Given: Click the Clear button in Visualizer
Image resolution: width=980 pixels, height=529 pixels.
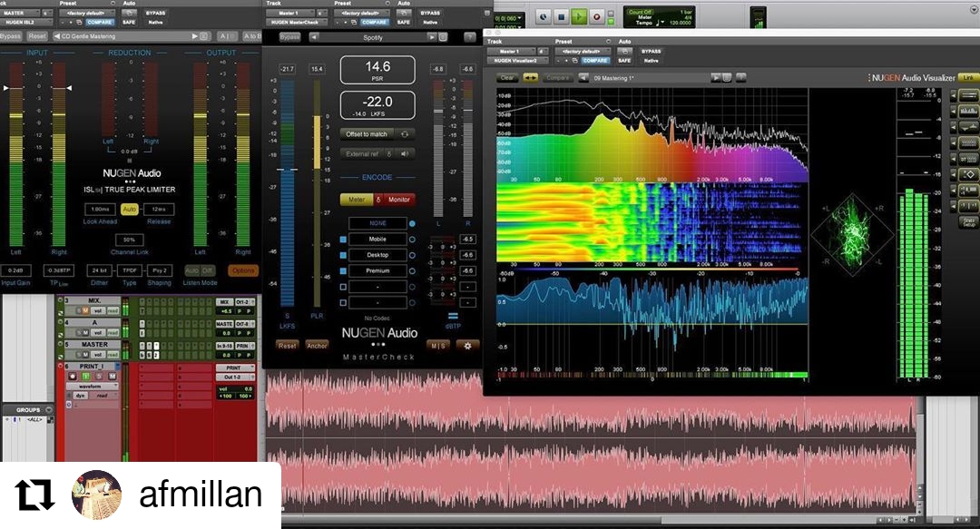Looking at the screenshot, I should [507, 78].
